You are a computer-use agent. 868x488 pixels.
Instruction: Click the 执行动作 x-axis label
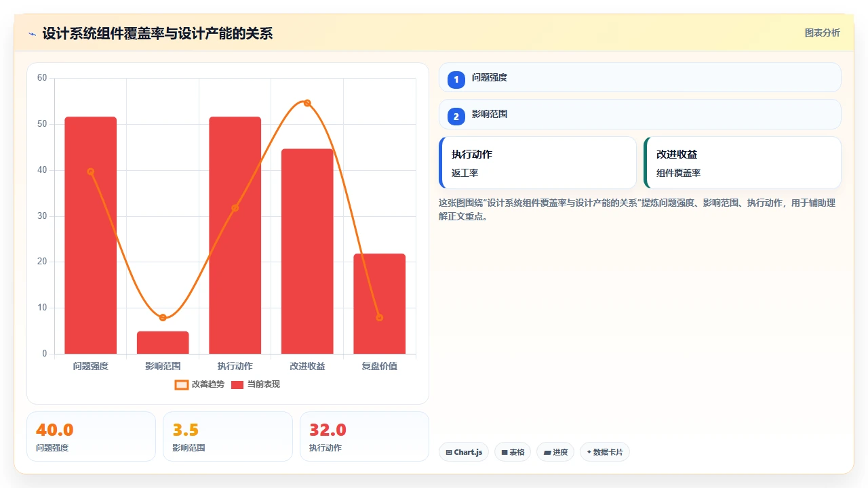click(235, 366)
